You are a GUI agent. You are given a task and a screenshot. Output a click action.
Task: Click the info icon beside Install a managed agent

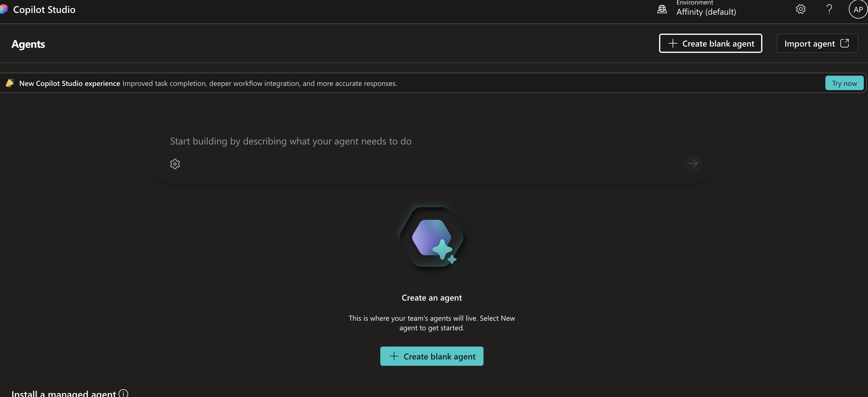(123, 393)
